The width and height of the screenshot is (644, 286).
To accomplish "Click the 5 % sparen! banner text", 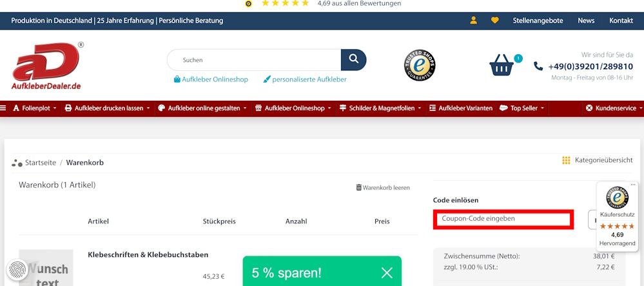I will 287,273.
